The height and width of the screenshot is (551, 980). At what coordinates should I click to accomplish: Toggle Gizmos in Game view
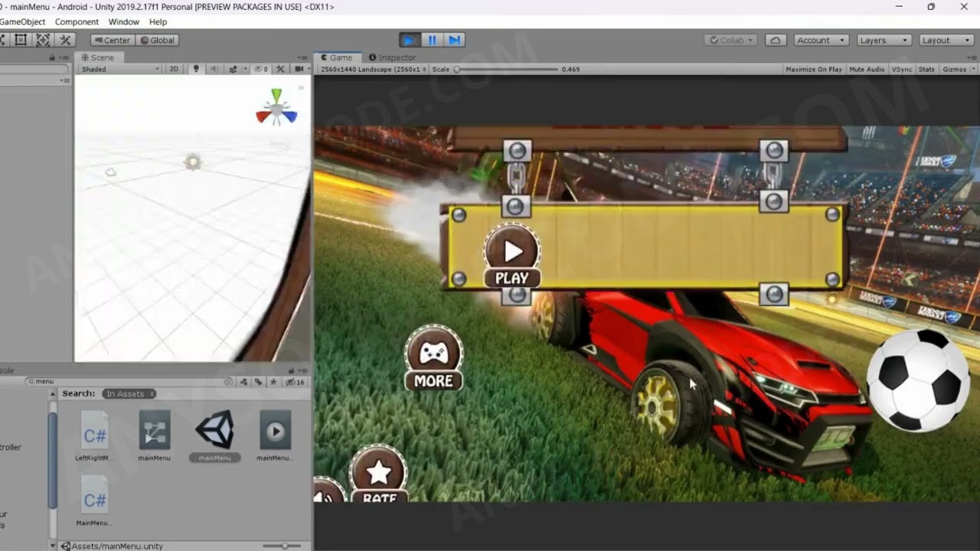point(954,69)
